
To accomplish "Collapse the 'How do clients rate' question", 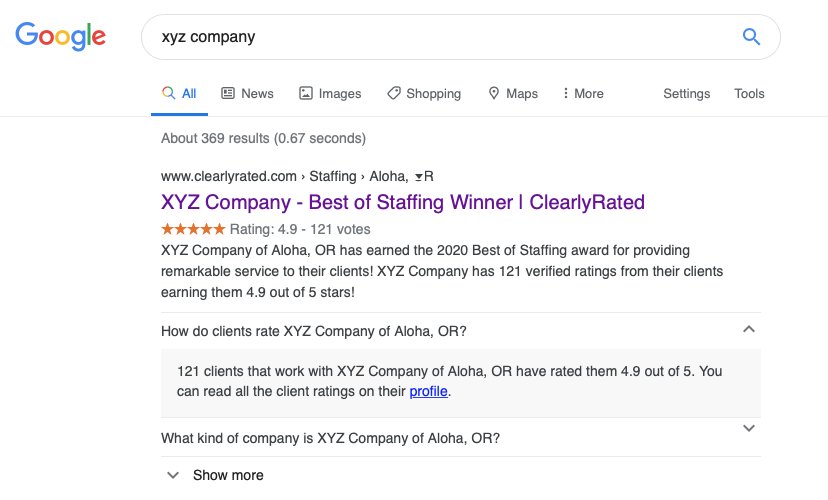I will tap(749, 329).
